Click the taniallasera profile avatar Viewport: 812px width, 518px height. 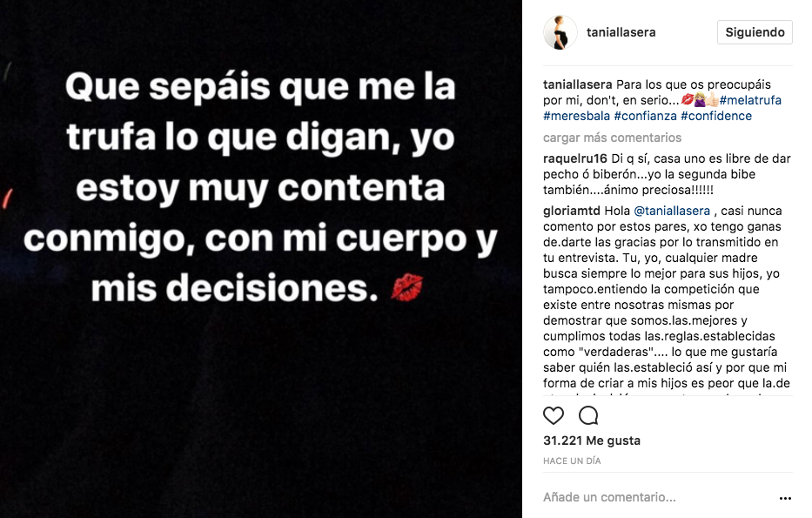coord(560,32)
